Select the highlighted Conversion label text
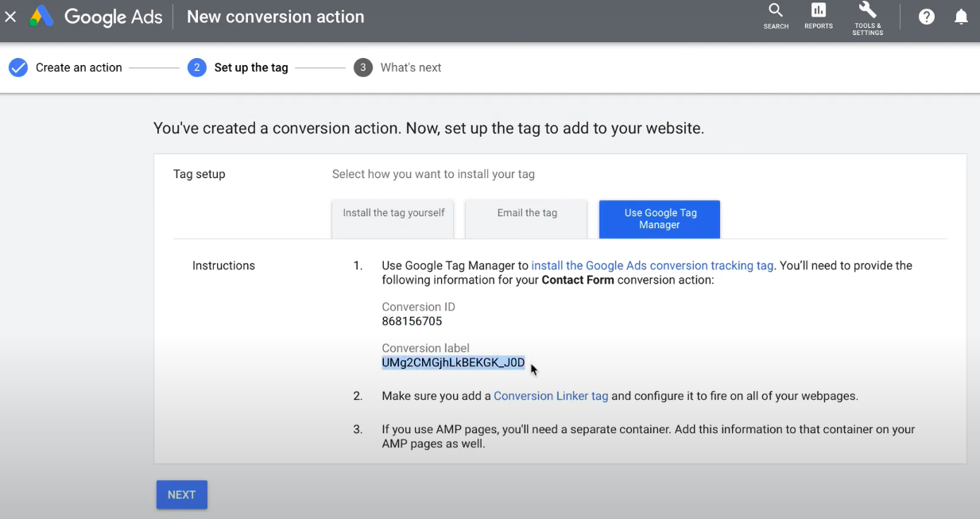The image size is (980, 519). click(x=453, y=362)
